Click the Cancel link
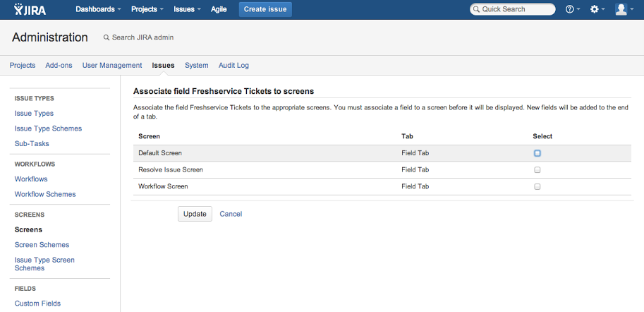Viewport: 644px width, 312px height. (231, 214)
